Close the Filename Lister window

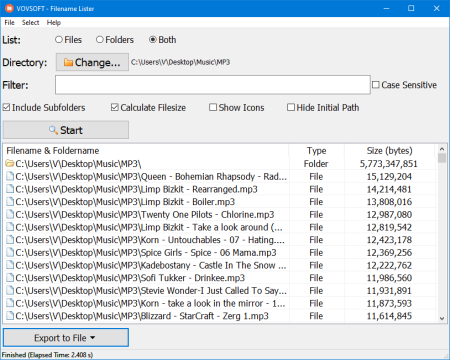click(x=436, y=8)
